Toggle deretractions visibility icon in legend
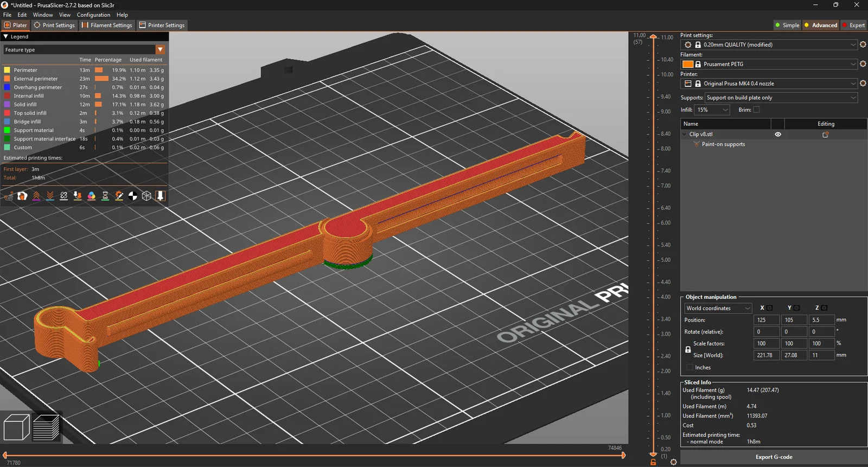The height and width of the screenshot is (467, 868). (x=50, y=196)
